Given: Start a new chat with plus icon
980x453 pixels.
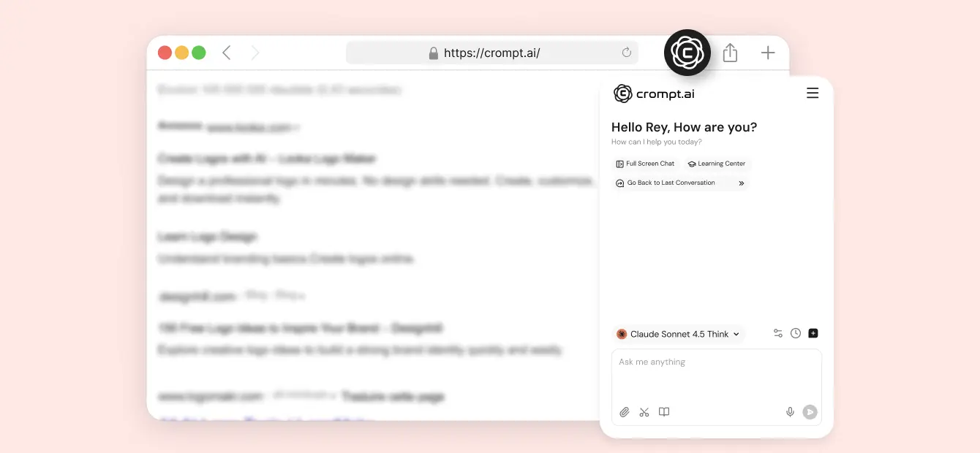Looking at the screenshot, I should [x=813, y=333].
